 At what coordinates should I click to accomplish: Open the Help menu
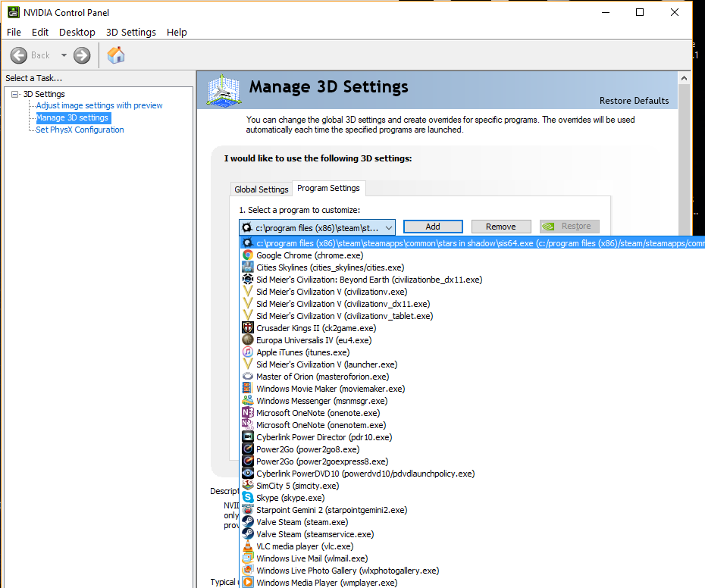point(177,33)
